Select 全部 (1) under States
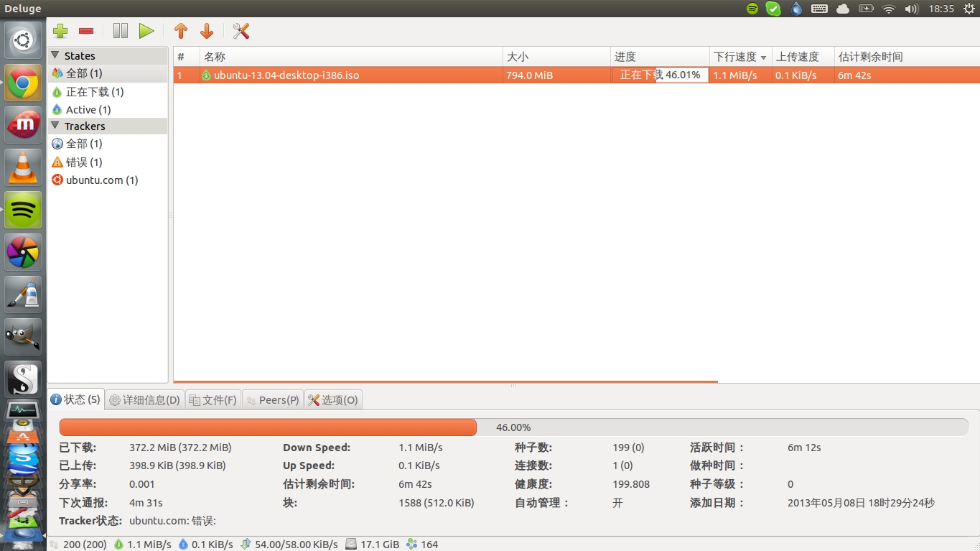The height and width of the screenshot is (551, 980). [108, 73]
